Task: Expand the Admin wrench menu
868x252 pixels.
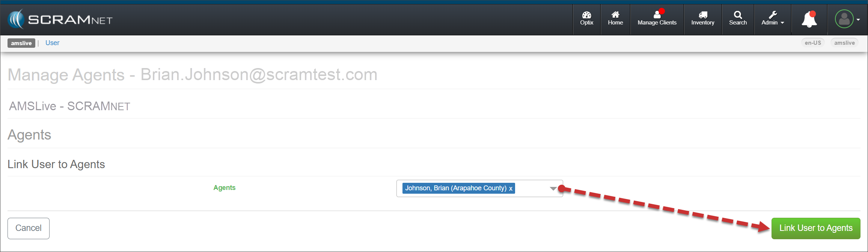Action: tap(773, 18)
